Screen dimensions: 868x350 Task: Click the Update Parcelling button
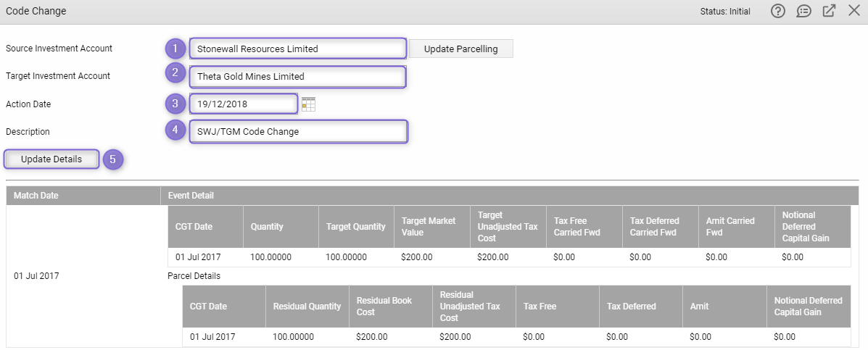pyautogui.click(x=460, y=49)
